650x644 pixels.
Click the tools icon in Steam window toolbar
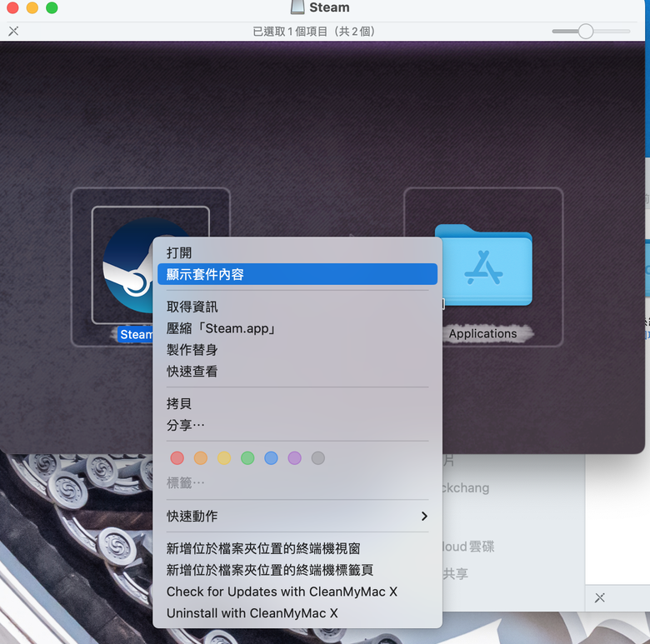tap(13, 31)
